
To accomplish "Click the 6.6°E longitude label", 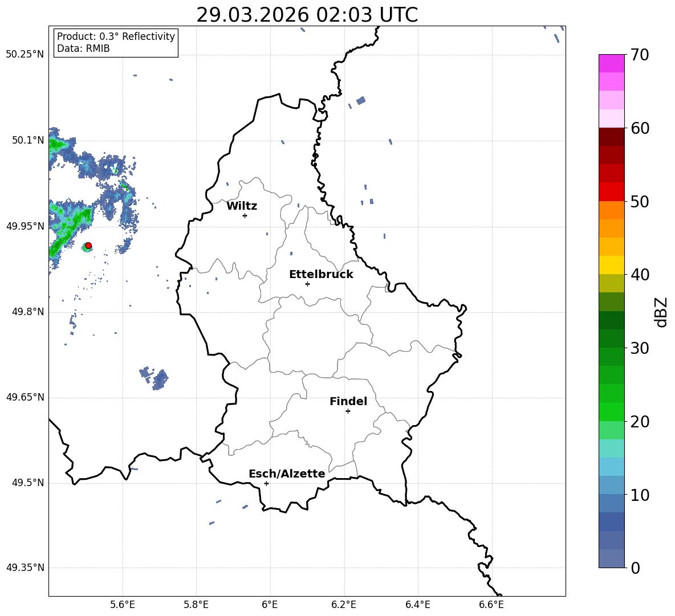I will pos(491,605).
